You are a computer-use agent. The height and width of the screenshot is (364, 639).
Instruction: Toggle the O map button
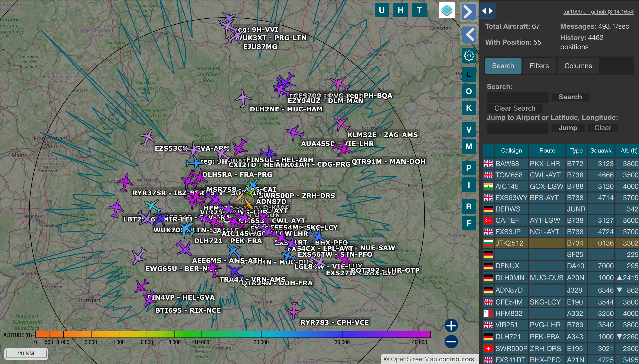[469, 91]
